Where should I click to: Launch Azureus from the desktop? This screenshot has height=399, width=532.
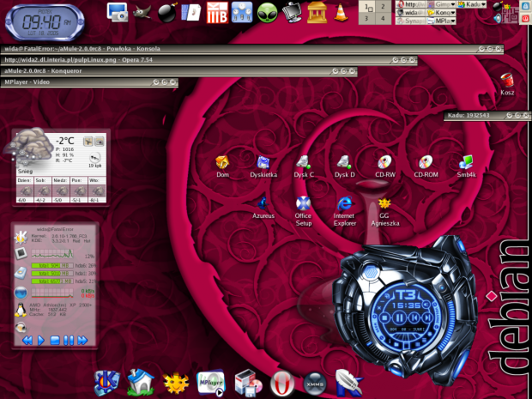(263, 208)
